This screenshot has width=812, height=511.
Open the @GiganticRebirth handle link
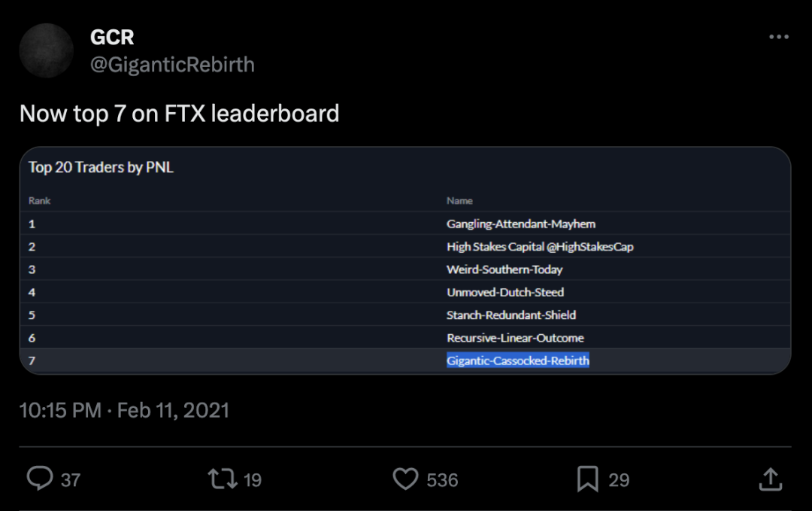(172, 65)
